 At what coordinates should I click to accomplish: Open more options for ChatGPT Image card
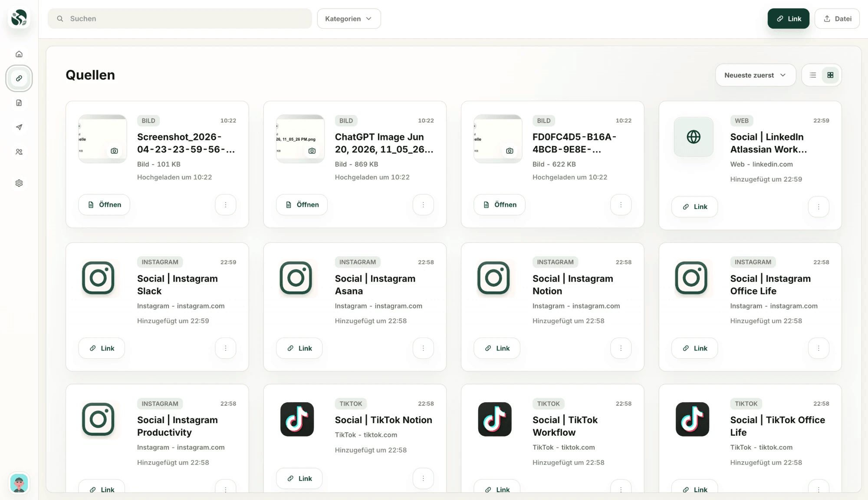point(423,205)
